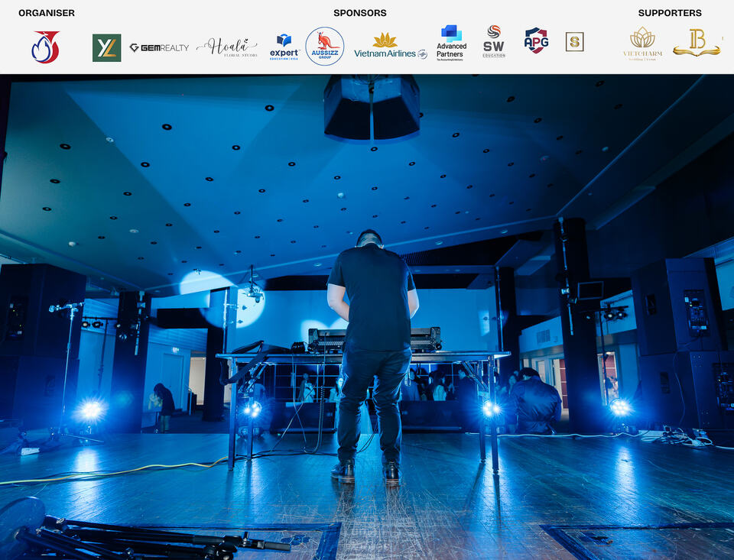Click the organiser's red and blue flame logo
Image resolution: width=734 pixels, height=560 pixels.
[45, 47]
